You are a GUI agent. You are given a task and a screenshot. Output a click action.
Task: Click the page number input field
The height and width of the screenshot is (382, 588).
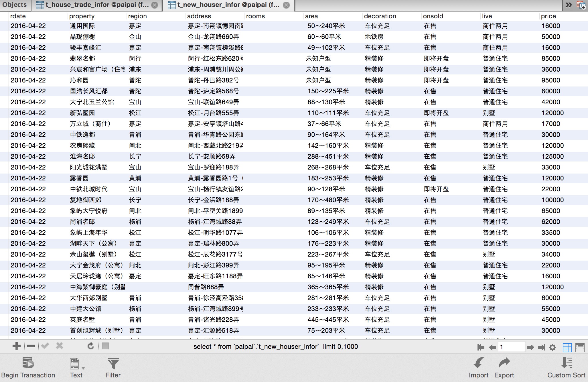[x=512, y=347]
